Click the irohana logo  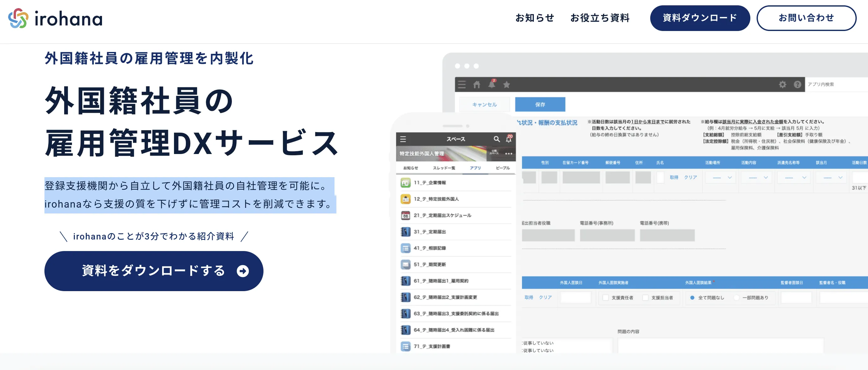tap(55, 18)
